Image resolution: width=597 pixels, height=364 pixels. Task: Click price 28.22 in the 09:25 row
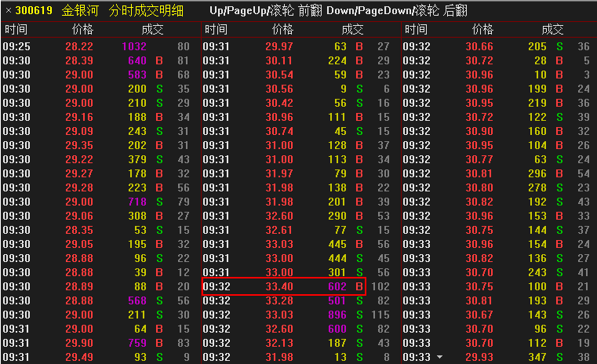coord(79,46)
